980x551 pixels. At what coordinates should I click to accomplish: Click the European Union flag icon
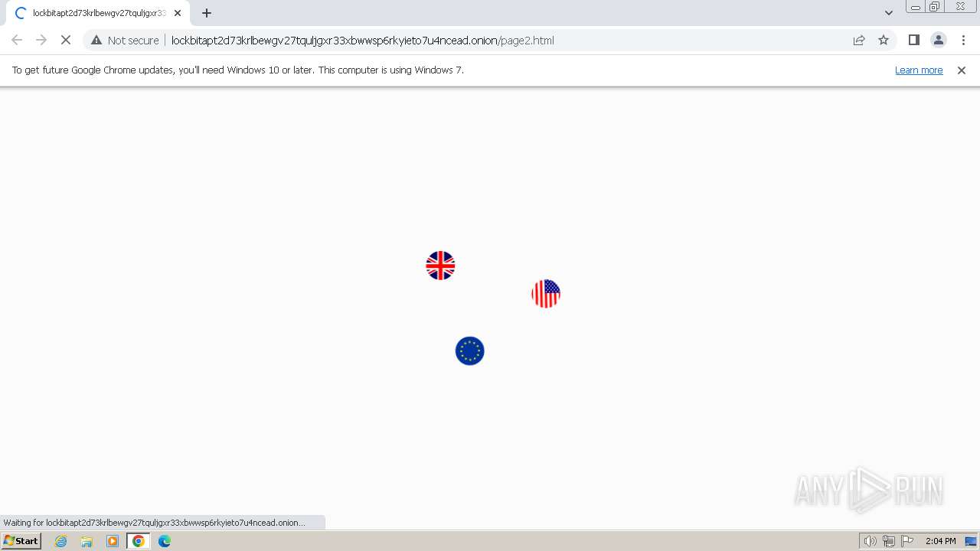[x=470, y=351]
